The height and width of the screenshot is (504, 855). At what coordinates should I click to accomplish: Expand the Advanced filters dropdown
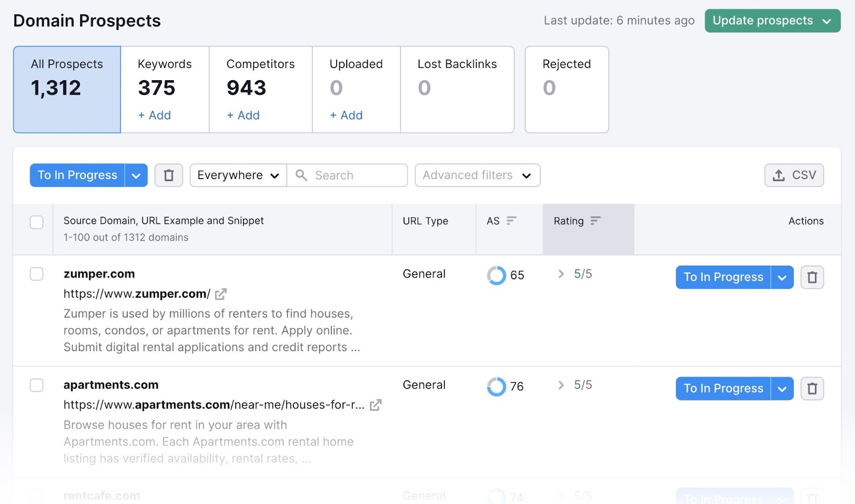click(477, 175)
